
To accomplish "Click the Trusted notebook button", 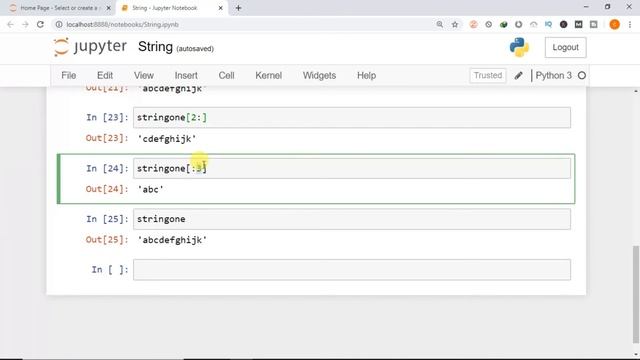I will [x=488, y=76].
